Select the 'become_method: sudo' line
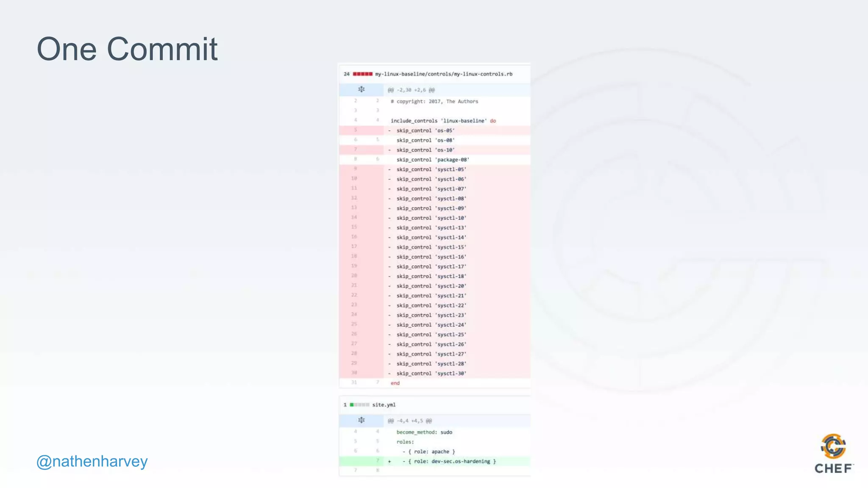This screenshot has height=488, width=868. 434,433
